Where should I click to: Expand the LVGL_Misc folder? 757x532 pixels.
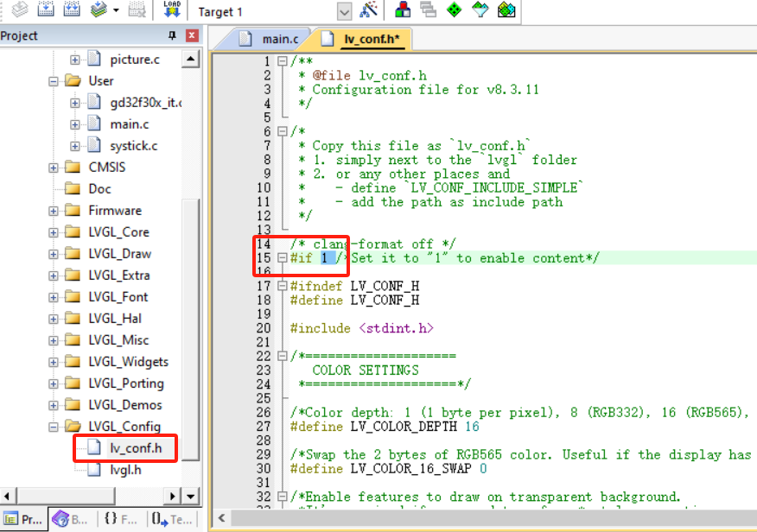[x=53, y=341]
